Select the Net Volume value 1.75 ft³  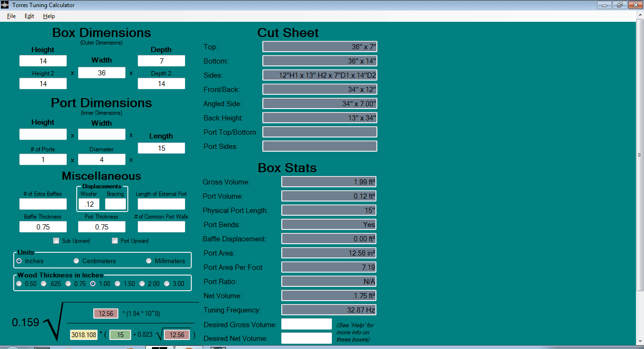(329, 295)
